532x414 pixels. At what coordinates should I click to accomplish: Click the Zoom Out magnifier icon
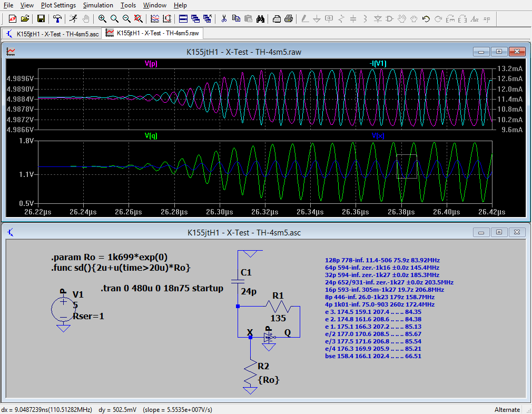(126, 19)
